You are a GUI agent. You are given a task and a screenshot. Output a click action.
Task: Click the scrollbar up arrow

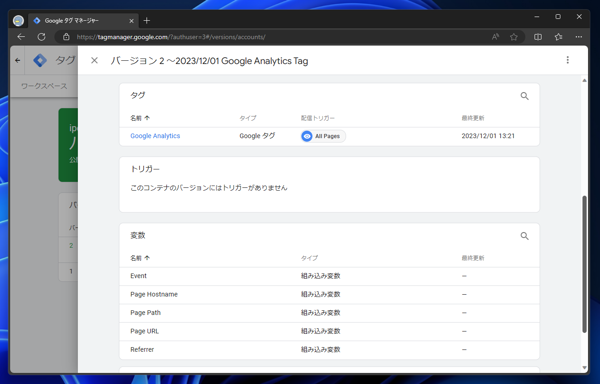(584, 80)
